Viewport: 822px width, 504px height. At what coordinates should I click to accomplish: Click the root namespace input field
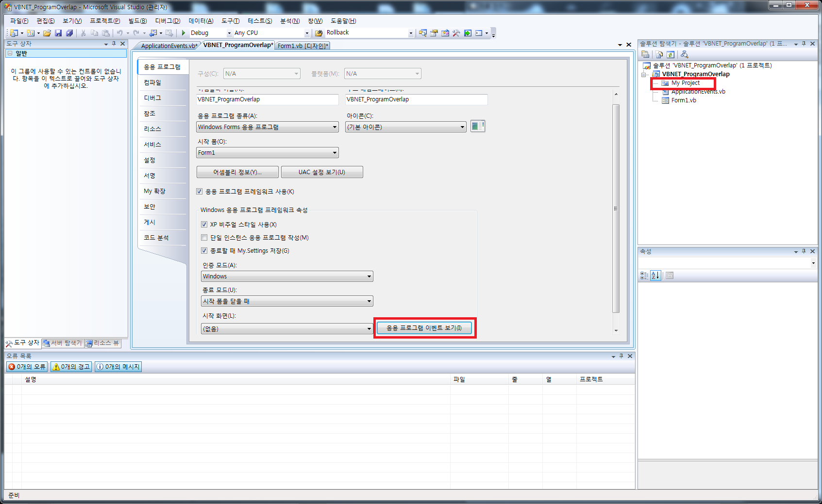(417, 99)
